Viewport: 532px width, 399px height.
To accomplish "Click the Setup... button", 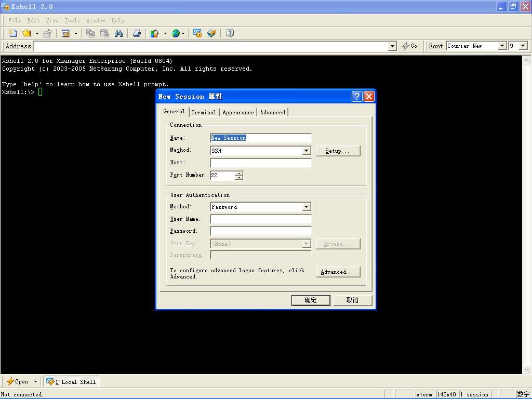I will click(x=338, y=151).
